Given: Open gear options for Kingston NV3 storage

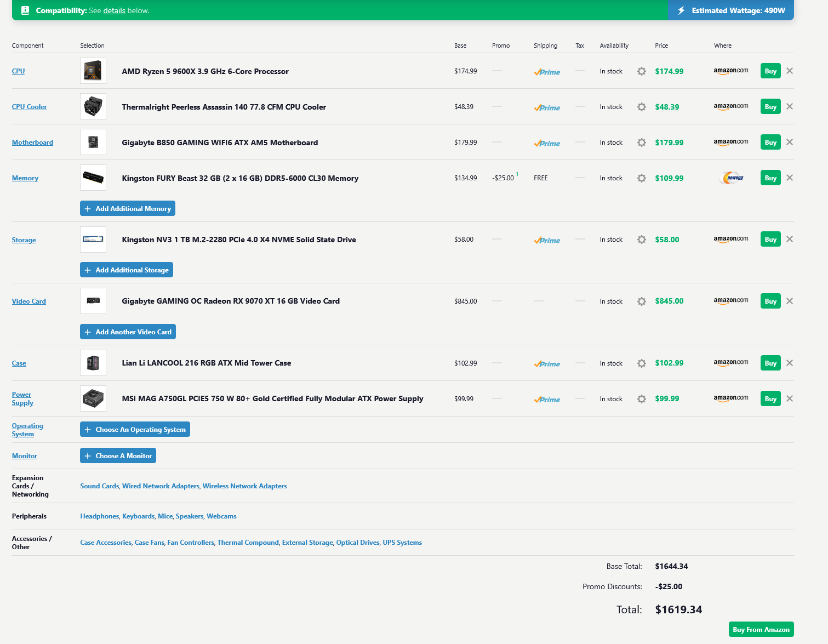Looking at the screenshot, I should [642, 240].
